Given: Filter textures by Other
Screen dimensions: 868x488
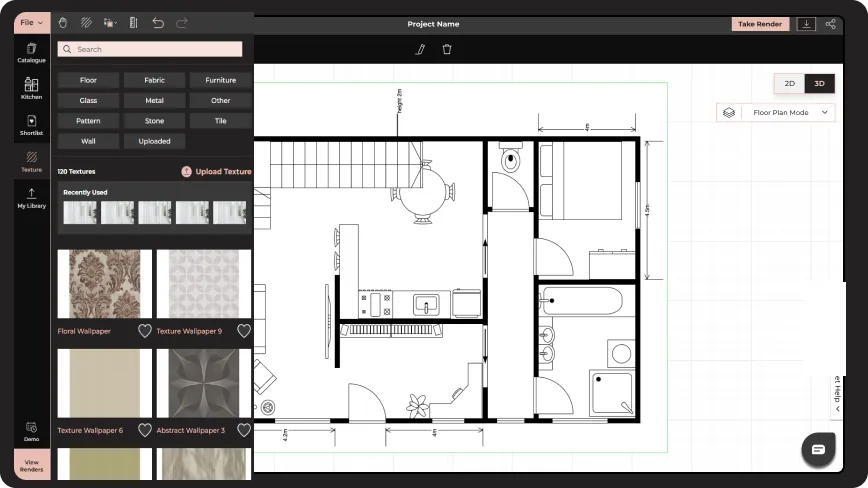Looking at the screenshot, I should [x=221, y=101].
